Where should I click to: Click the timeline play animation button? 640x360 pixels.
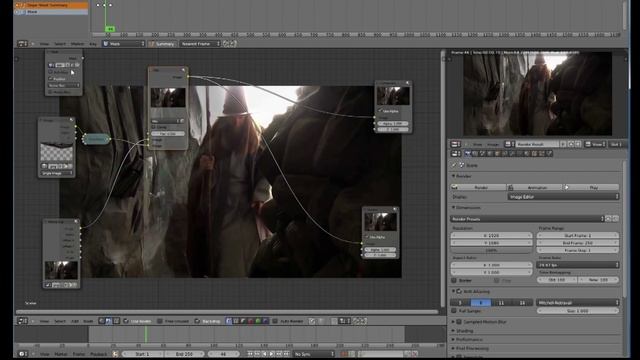(x=272, y=354)
